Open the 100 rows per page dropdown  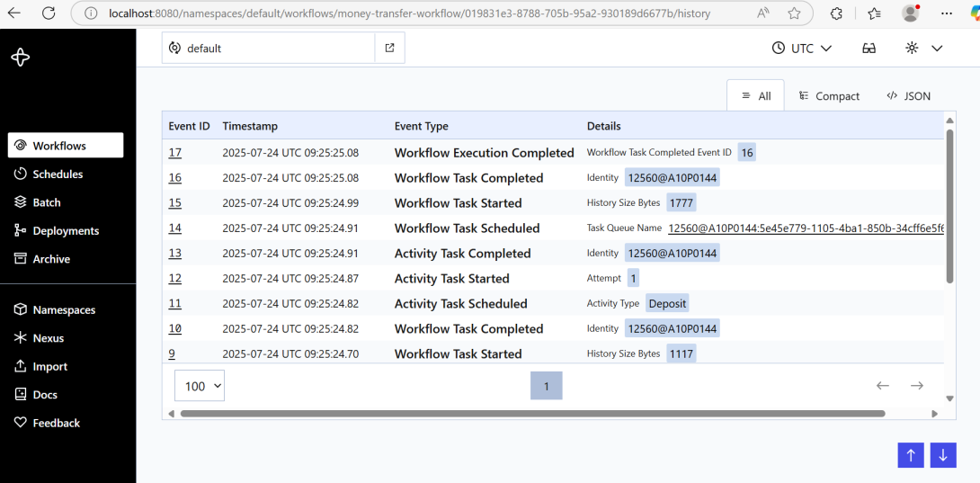tap(199, 386)
